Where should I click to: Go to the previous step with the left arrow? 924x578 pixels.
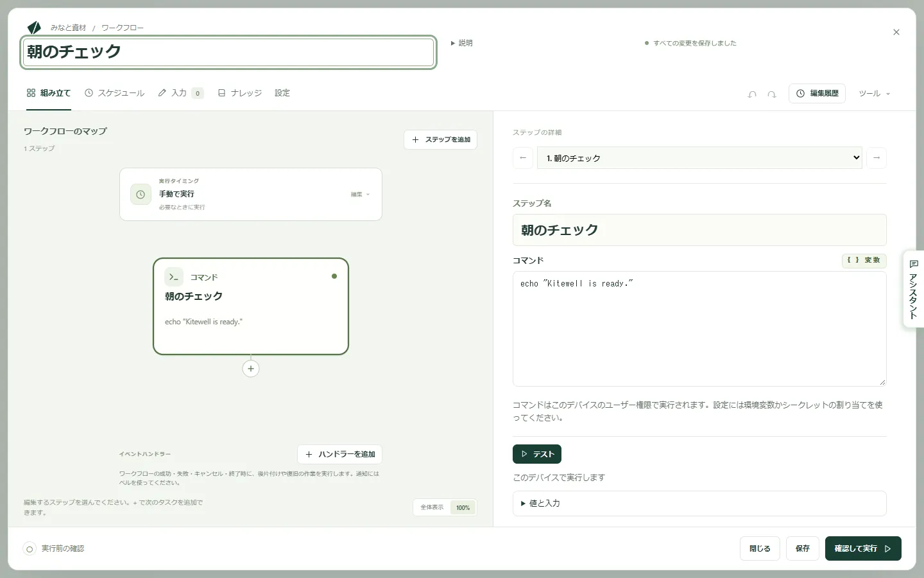click(523, 158)
